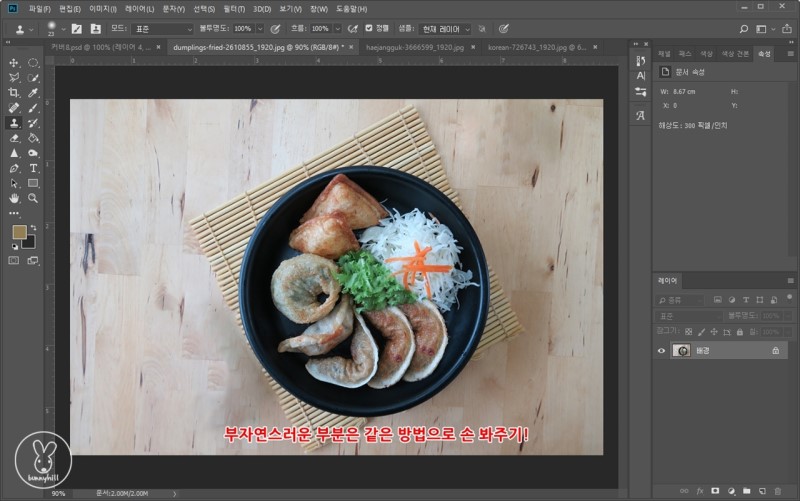Image resolution: width=800 pixels, height=501 pixels.
Task: Select the Horizontal Type tool
Action: pyautogui.click(x=33, y=168)
